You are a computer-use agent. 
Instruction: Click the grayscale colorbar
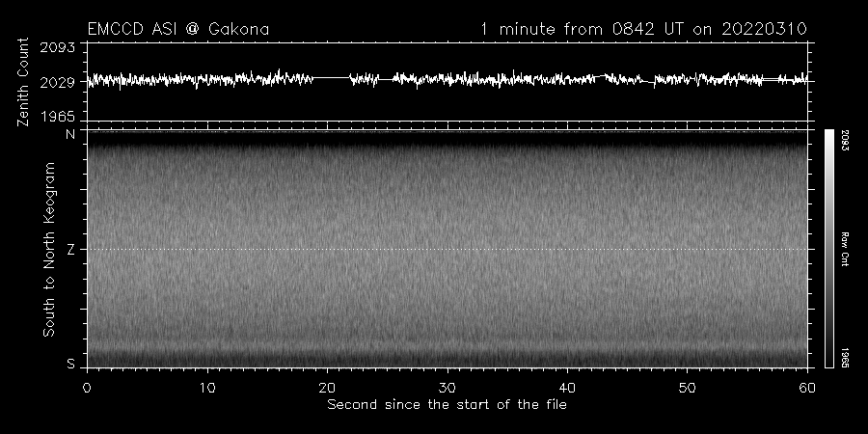point(829,249)
